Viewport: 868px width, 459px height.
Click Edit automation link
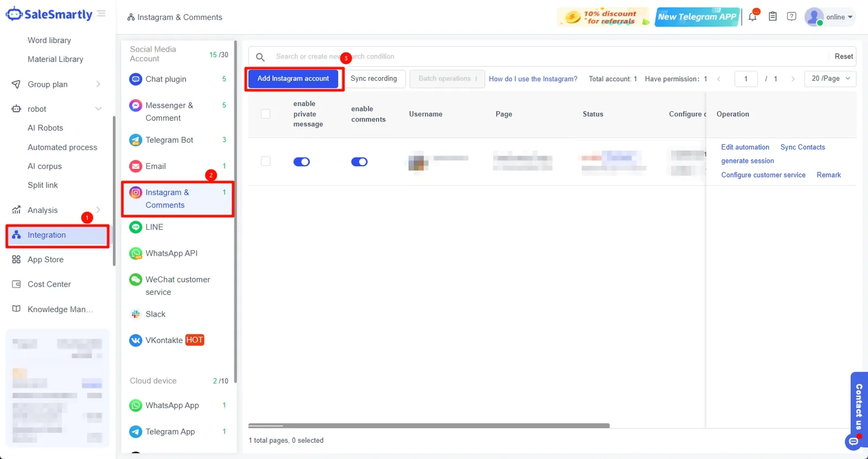click(745, 147)
